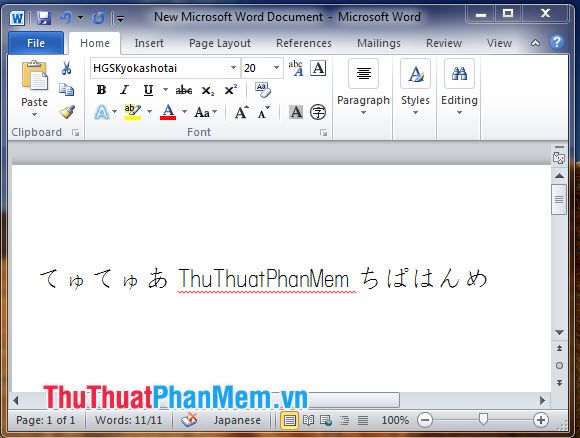Activate the Format Painter brush
Image resolution: width=580 pixels, height=438 pixels.
pyautogui.click(x=67, y=112)
